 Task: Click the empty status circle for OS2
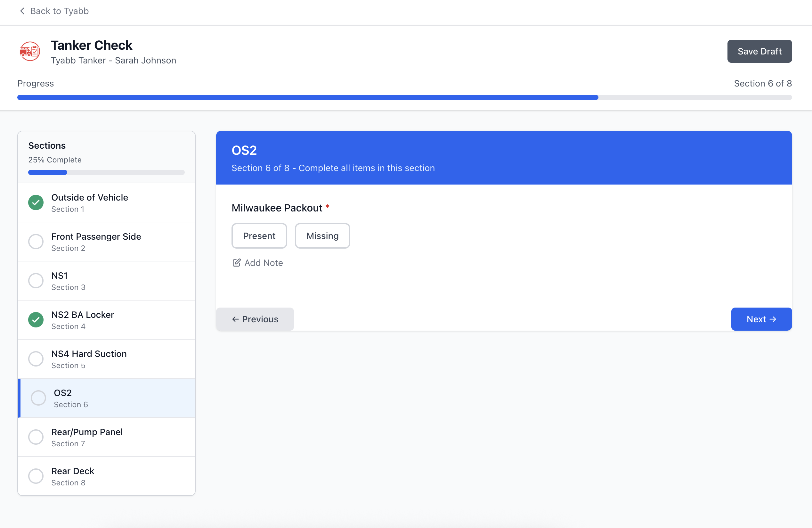(38, 398)
